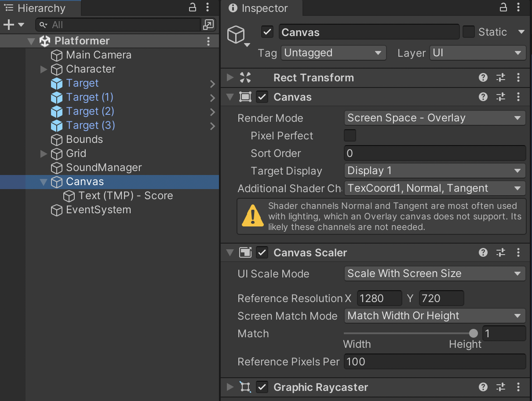Image resolution: width=532 pixels, height=401 pixels.
Task: Open the UI Scale Mode dropdown
Action: pyautogui.click(x=434, y=273)
